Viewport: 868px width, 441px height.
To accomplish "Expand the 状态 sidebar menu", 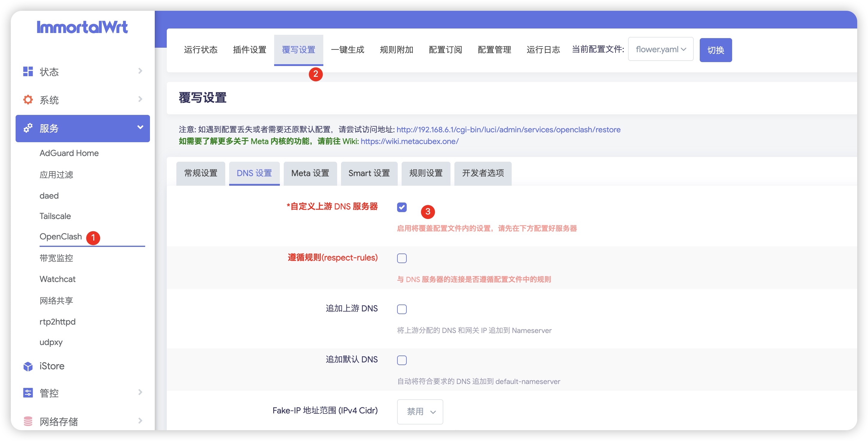I will [x=140, y=71].
